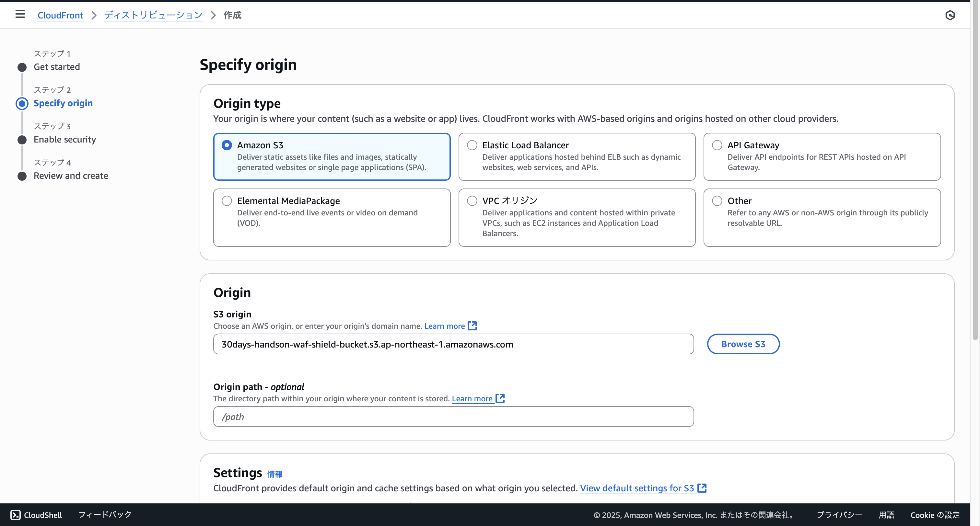The image size is (980, 526).
Task: Click the Get started step dot
Action: pos(22,67)
